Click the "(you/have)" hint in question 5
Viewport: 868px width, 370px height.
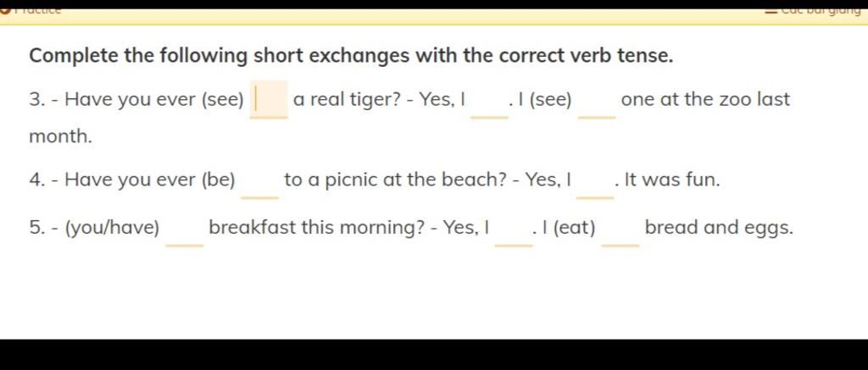point(113,228)
